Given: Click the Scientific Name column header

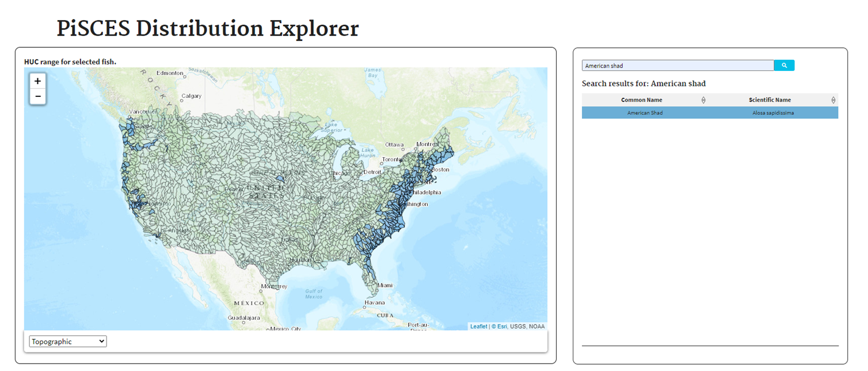Looking at the screenshot, I should tap(770, 100).
